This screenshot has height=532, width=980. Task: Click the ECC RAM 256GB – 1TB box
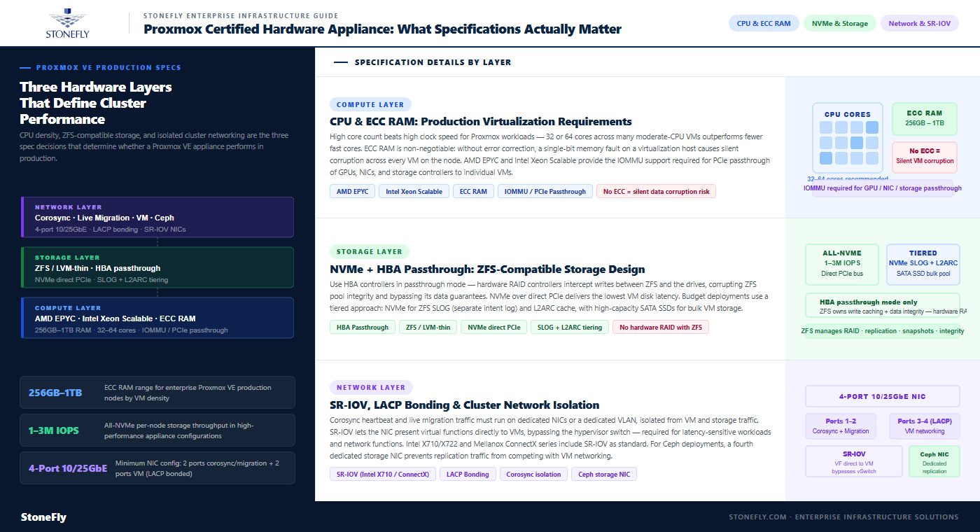pos(924,119)
